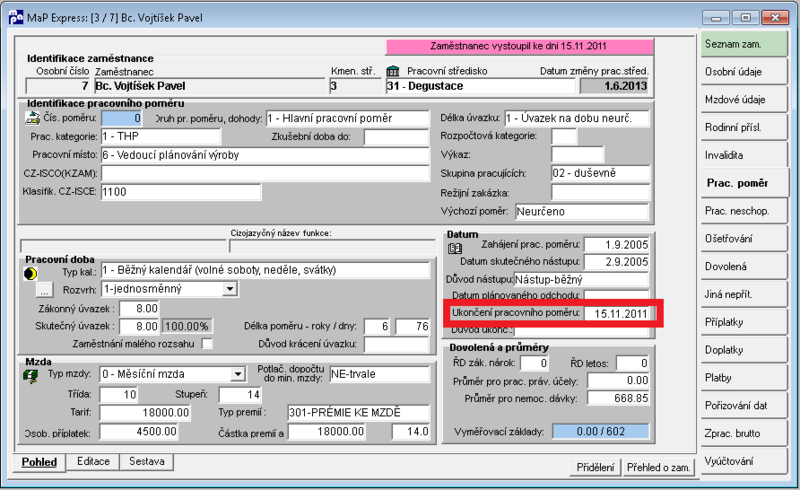The image size is (800, 490).
Task: Click the Typ kal. calendar field
Action: click(x=265, y=271)
